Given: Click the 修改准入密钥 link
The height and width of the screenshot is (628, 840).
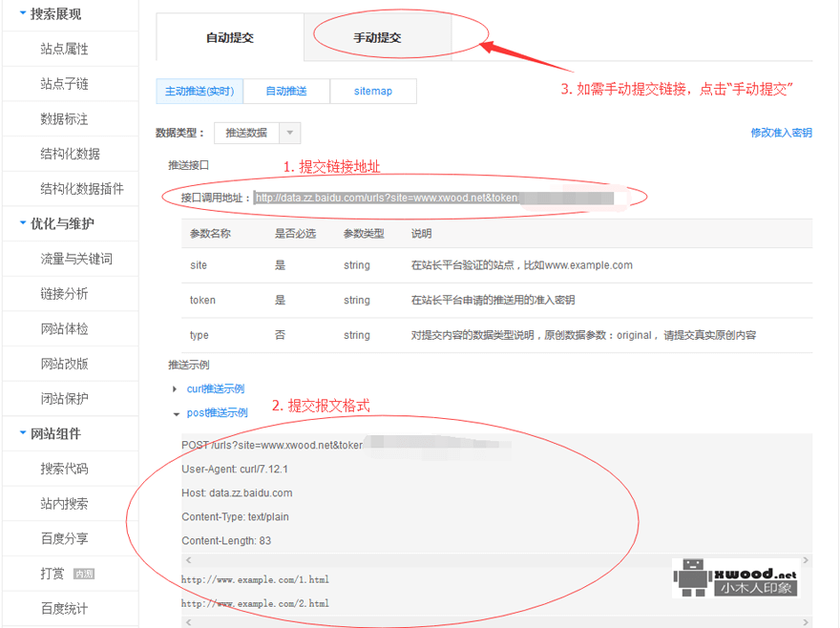Looking at the screenshot, I should tap(781, 133).
